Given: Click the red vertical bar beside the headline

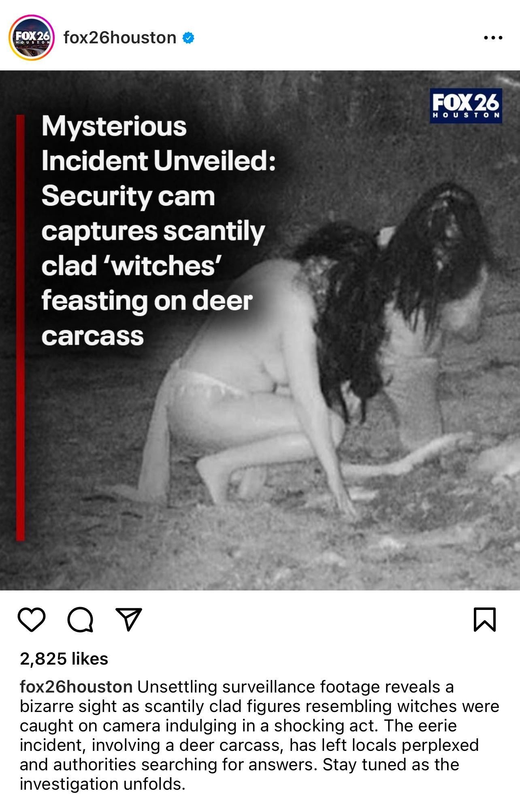Looking at the screenshot, I should pos(20,328).
